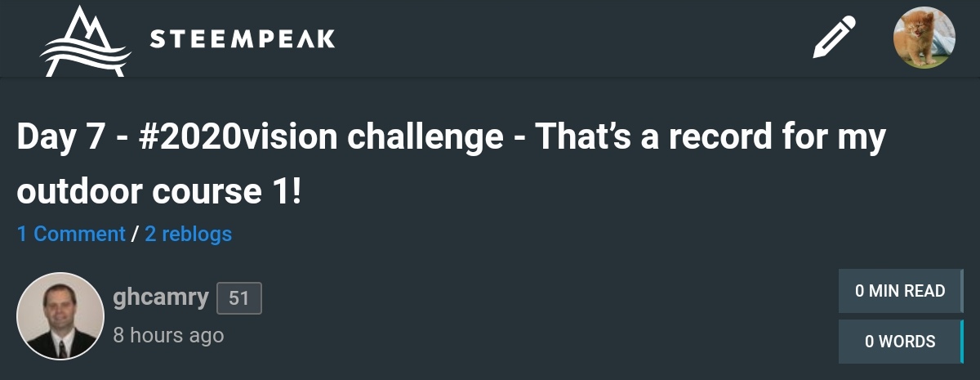Go home via the STEEMPEAK wordmark
Viewport: 980px width, 380px height.
(242, 39)
